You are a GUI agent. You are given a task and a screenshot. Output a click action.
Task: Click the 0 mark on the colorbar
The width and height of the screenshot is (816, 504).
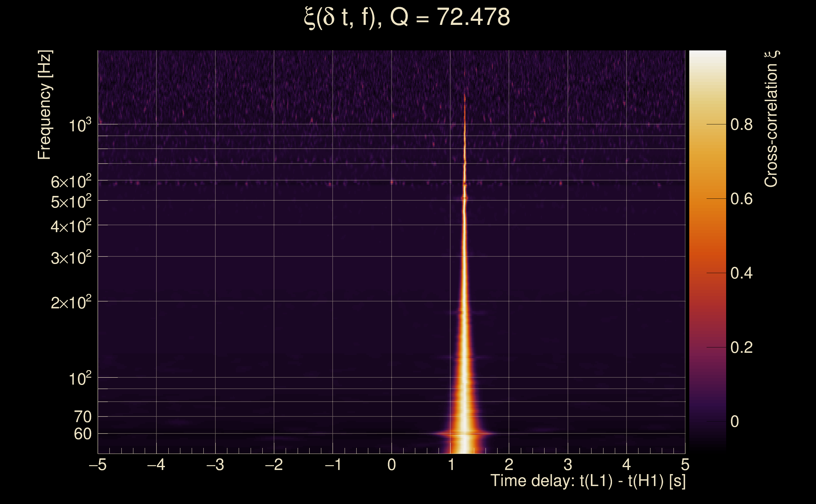[735, 422]
